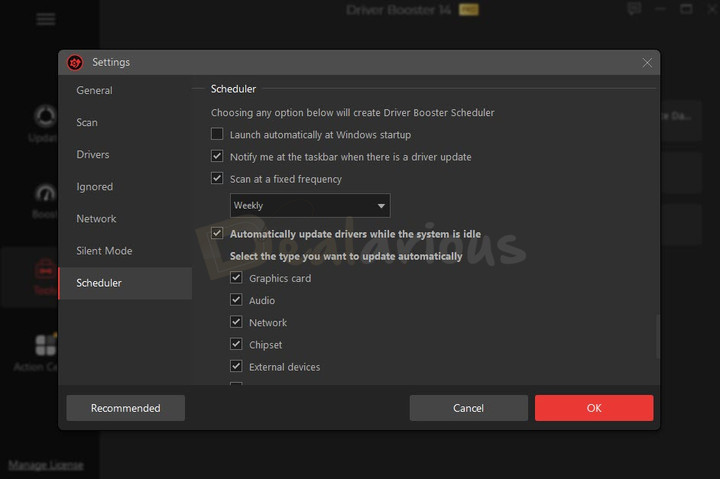
Task: Toggle Notify me at the taskbar checkbox
Action: click(x=217, y=156)
